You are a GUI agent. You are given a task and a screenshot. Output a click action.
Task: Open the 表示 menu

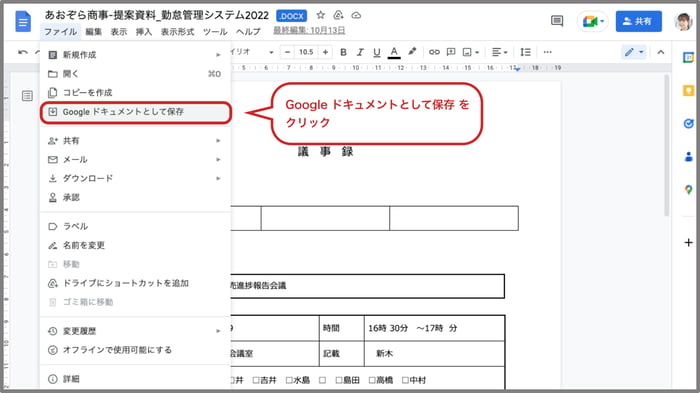point(119,32)
